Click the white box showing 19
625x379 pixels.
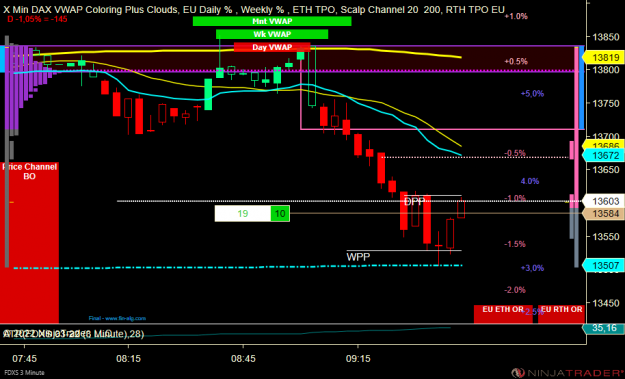242,214
